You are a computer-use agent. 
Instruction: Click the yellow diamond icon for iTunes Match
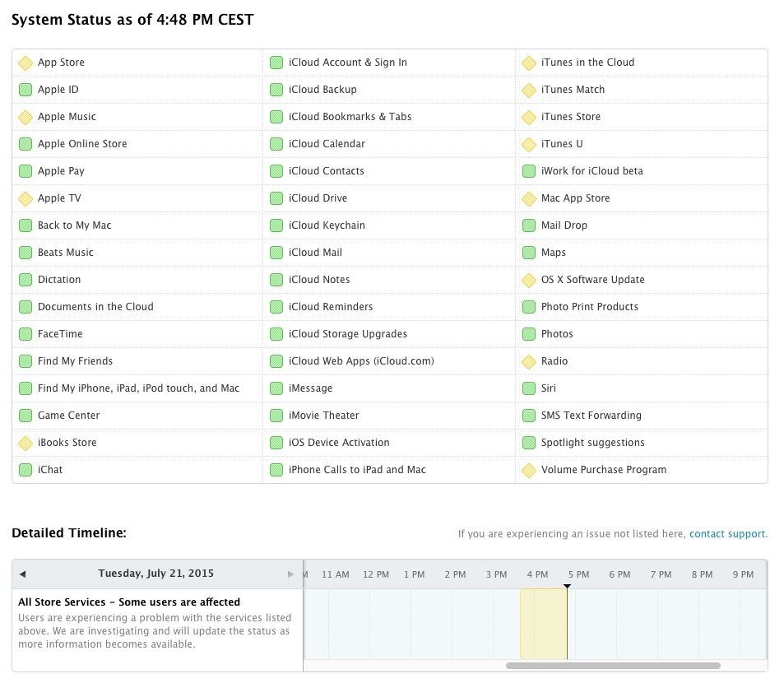(528, 91)
